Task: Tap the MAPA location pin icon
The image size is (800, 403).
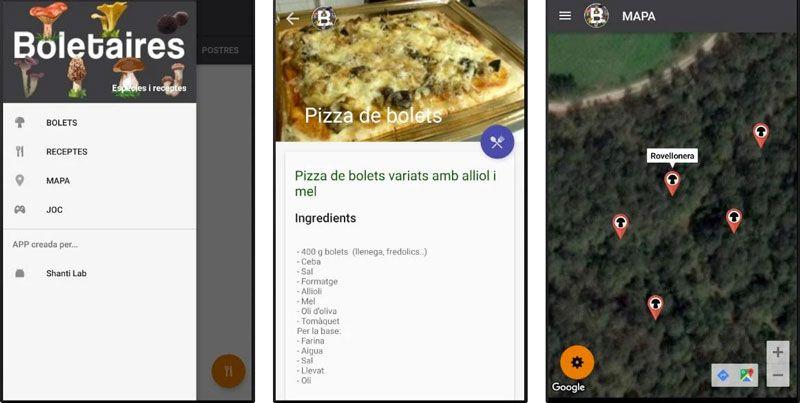Action: 20,181
